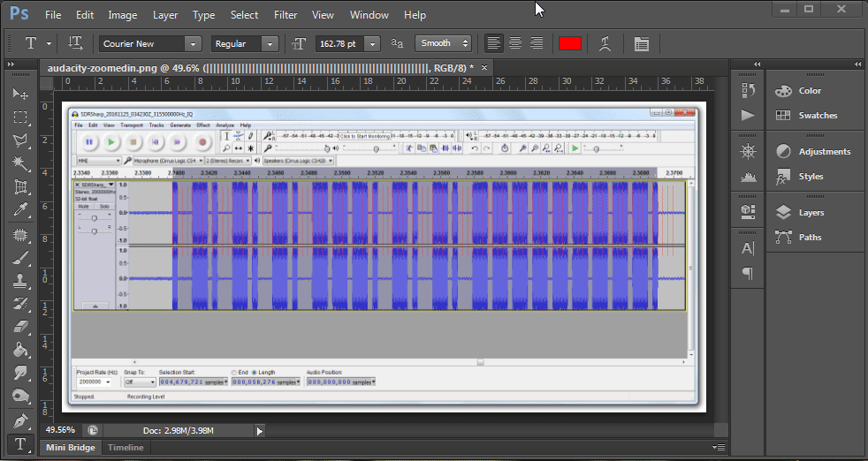Image resolution: width=868 pixels, height=461 pixels.
Task: Open the Image menu
Action: coord(122,15)
